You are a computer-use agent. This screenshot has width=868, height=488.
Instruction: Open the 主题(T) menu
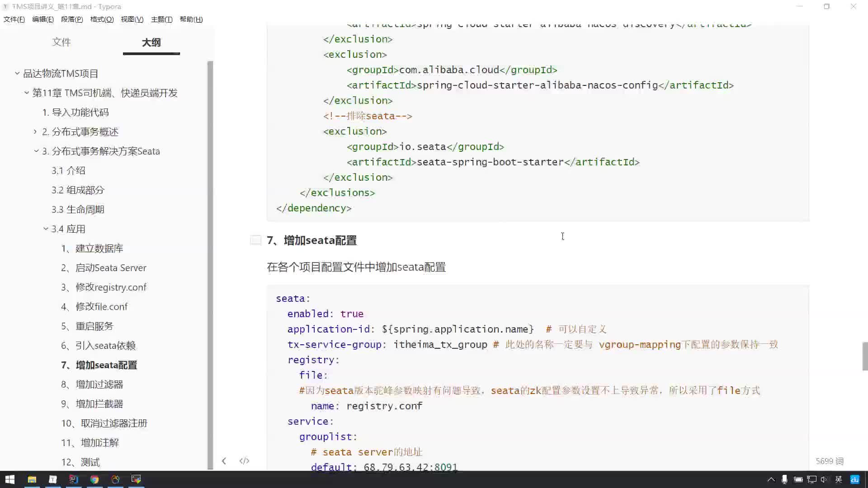[x=161, y=19]
